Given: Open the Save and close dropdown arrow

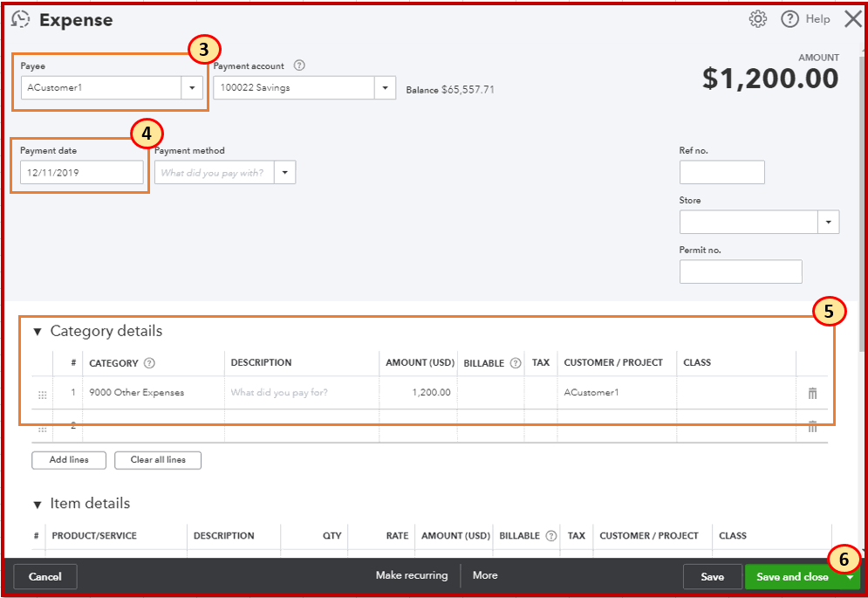Looking at the screenshot, I should click(850, 577).
